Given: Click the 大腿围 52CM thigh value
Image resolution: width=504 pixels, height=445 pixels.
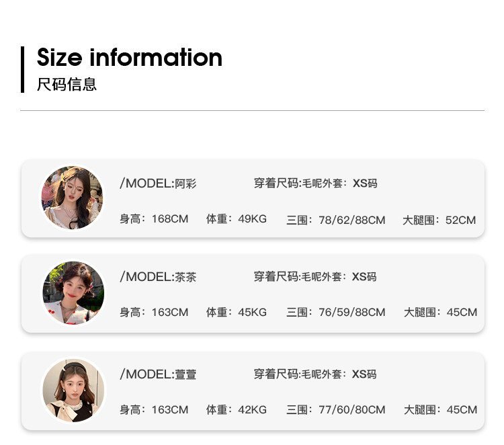Looking at the screenshot, I should point(439,220).
